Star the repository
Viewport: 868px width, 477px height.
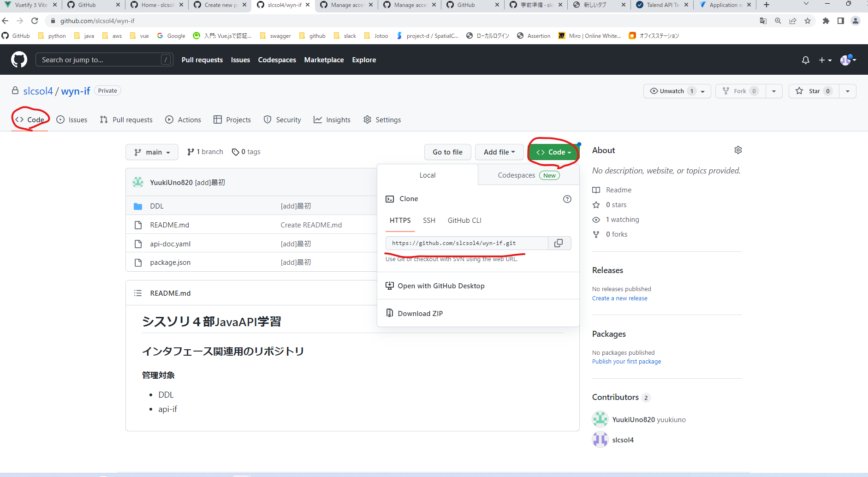pyautogui.click(x=814, y=91)
